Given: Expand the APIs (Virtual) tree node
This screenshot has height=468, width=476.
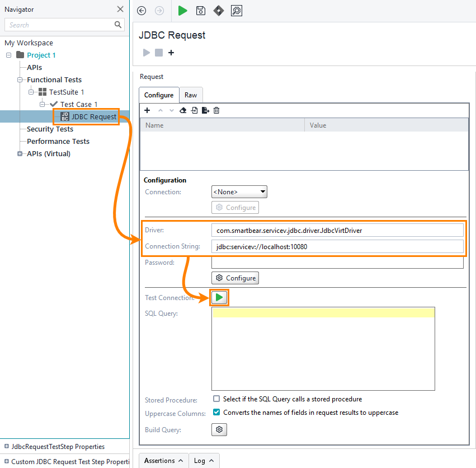Looking at the screenshot, I should click(x=20, y=153).
